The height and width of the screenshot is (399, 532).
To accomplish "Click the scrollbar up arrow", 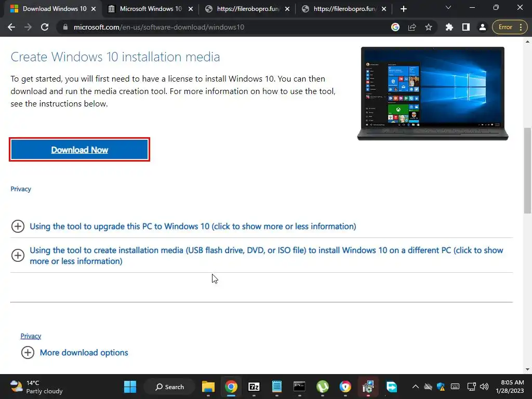I will [x=527, y=42].
